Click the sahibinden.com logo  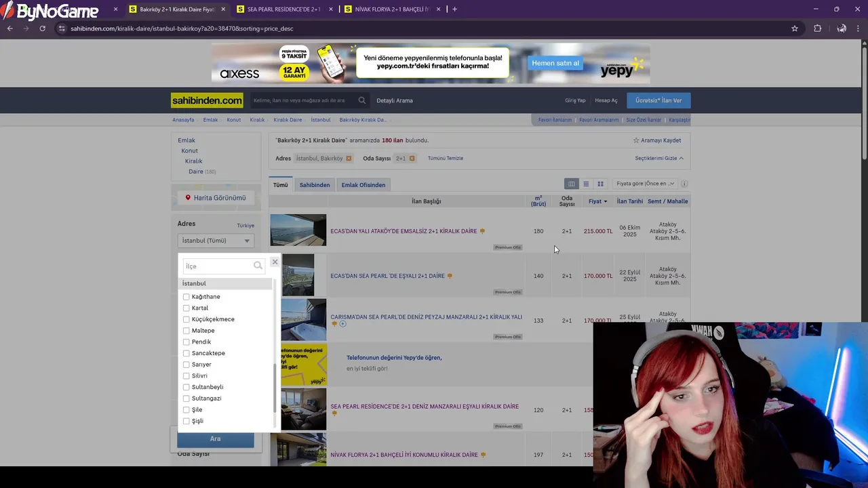[207, 100]
